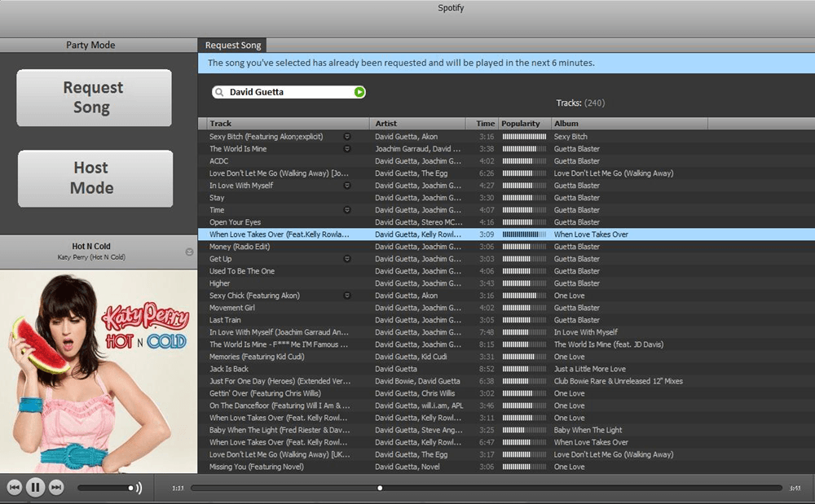815x504 pixels.
Task: Select track Stay
Action: tap(217, 198)
